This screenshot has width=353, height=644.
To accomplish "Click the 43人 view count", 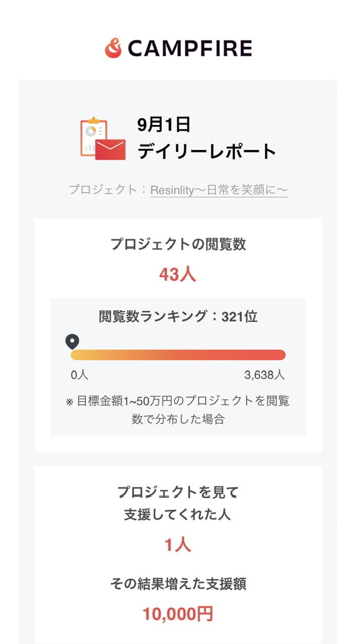I will click(x=178, y=274).
